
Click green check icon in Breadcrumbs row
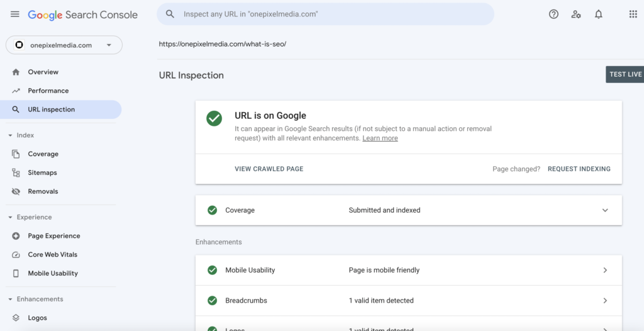click(213, 301)
